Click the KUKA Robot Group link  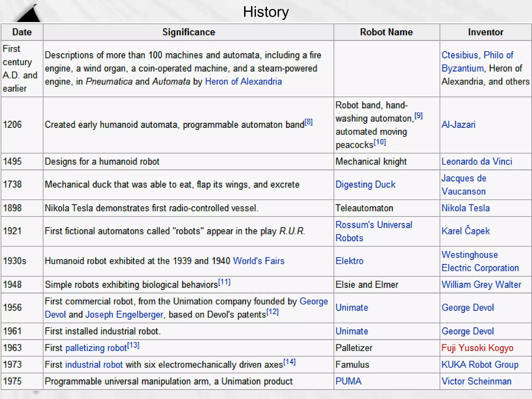pos(480,365)
